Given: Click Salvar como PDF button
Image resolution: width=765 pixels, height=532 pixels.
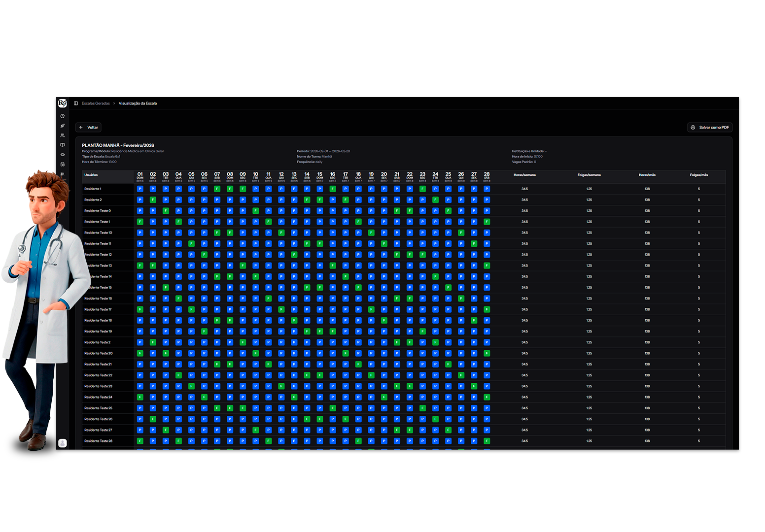Looking at the screenshot, I should click(710, 128).
